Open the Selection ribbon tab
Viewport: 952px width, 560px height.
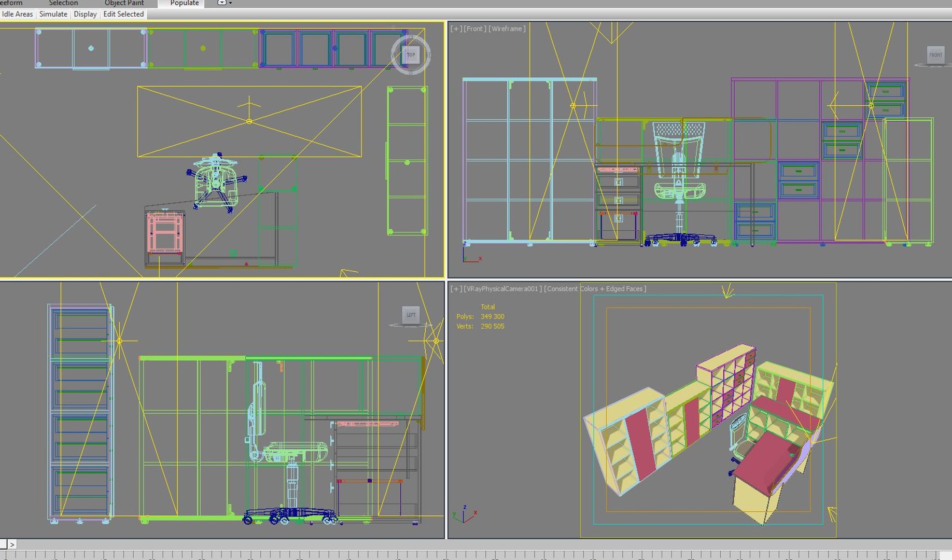[x=63, y=3]
